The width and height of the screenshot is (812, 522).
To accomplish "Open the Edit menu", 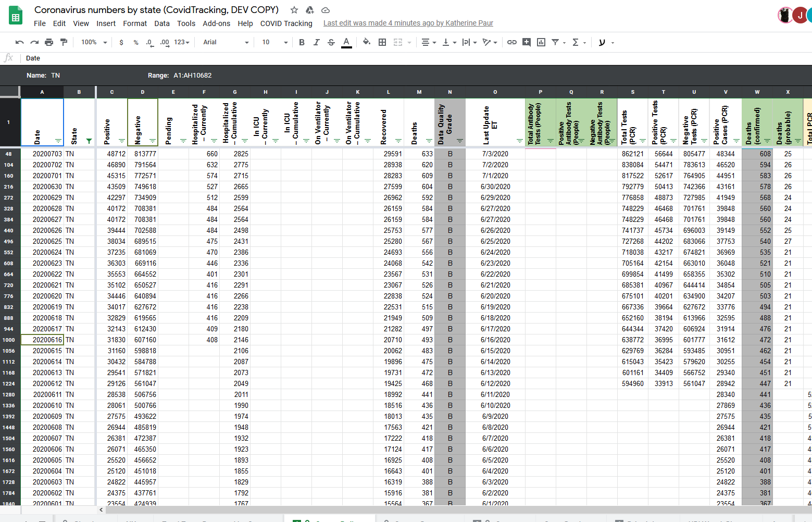I will 59,23.
